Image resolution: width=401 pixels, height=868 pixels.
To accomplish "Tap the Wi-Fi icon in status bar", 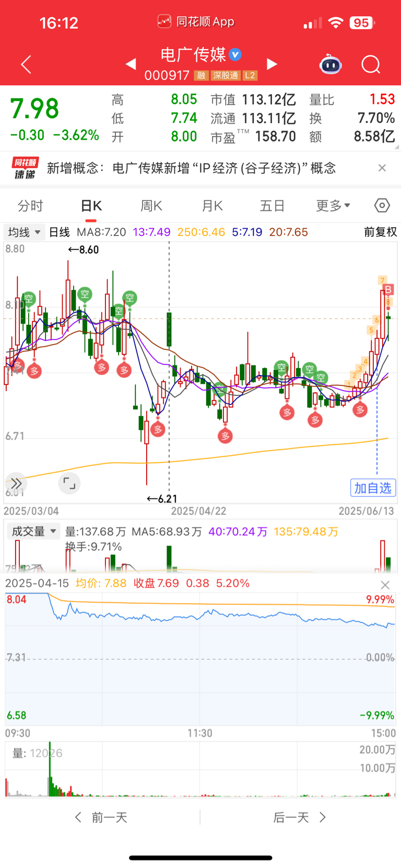I will tap(336, 23).
